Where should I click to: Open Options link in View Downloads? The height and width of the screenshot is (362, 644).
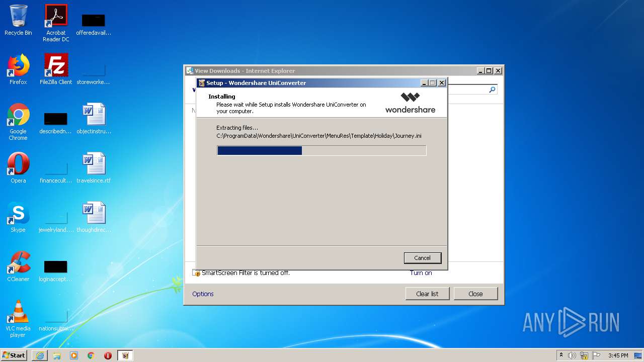[x=203, y=294]
